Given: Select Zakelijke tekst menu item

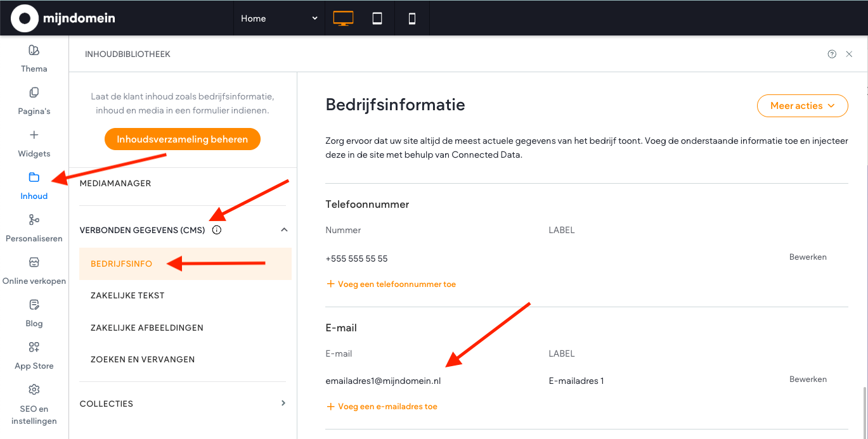Looking at the screenshot, I should (127, 296).
